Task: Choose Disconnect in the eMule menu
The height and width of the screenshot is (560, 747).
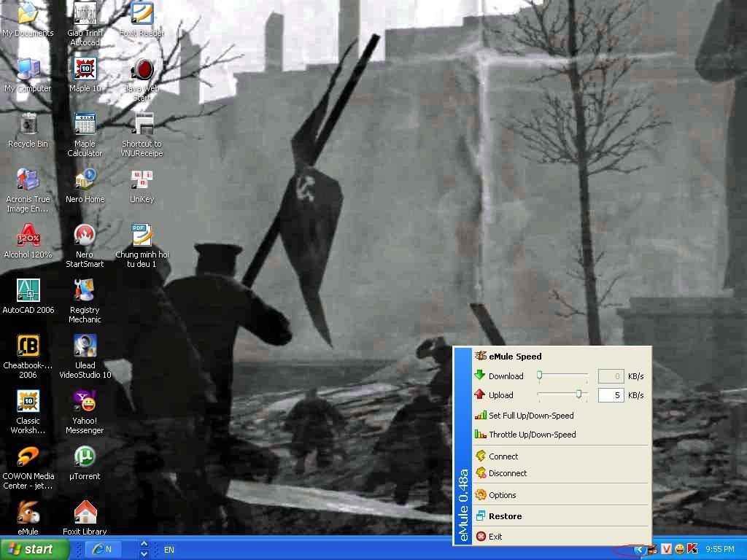Action: 508,473
